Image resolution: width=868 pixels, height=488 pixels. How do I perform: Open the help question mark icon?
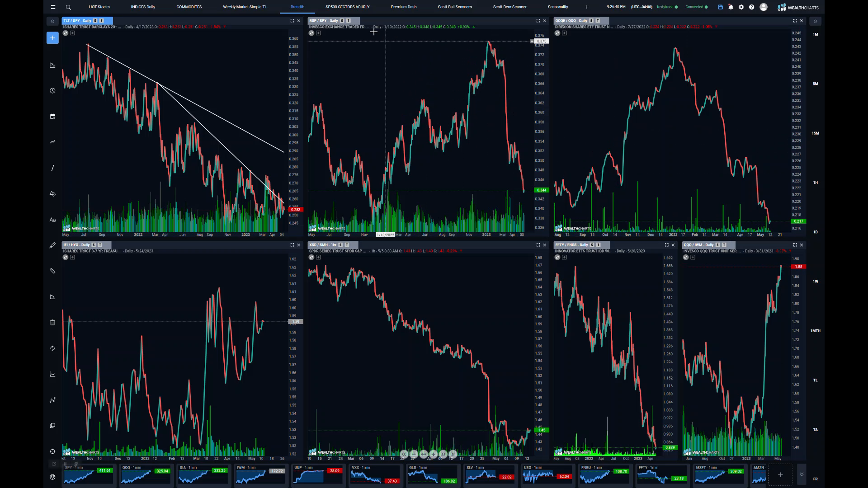click(751, 7)
